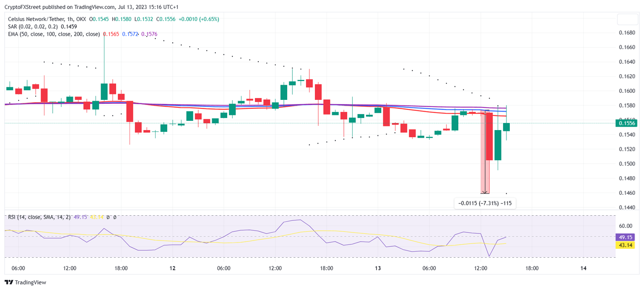Screen dimensions: 644x290
Task: Click the red EMA 50 value 0.1565
Action: (111, 34)
